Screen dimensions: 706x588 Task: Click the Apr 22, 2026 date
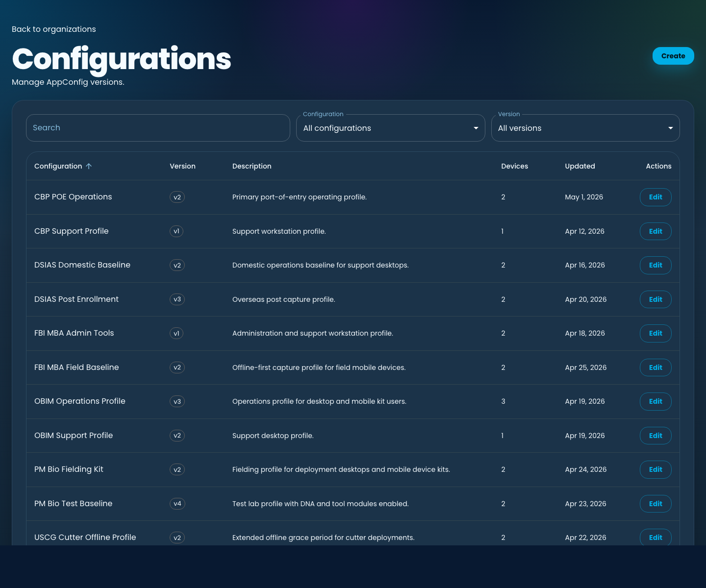585,538
